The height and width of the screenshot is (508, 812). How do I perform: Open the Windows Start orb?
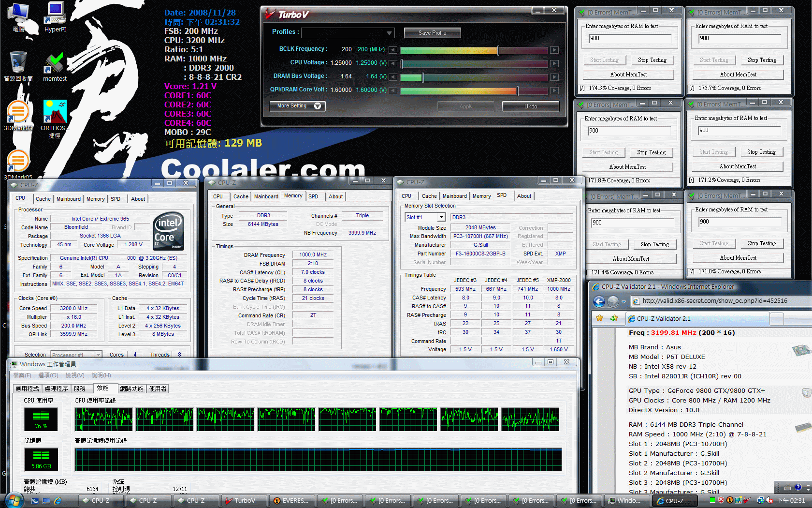coord(14,500)
